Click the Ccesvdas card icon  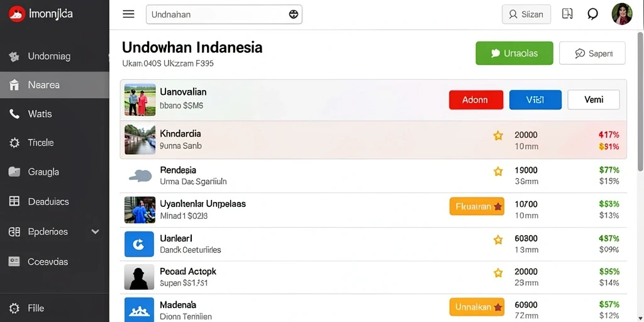[x=14, y=262]
